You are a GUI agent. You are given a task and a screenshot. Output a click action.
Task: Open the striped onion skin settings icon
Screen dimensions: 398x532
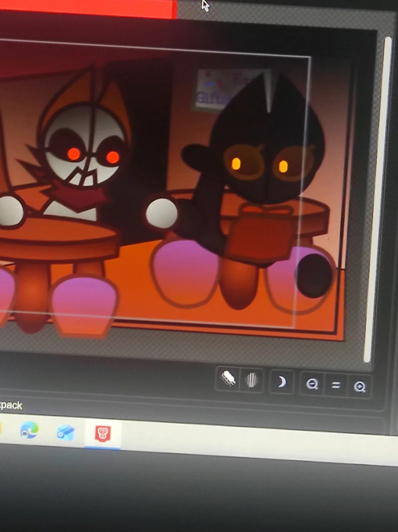click(251, 380)
